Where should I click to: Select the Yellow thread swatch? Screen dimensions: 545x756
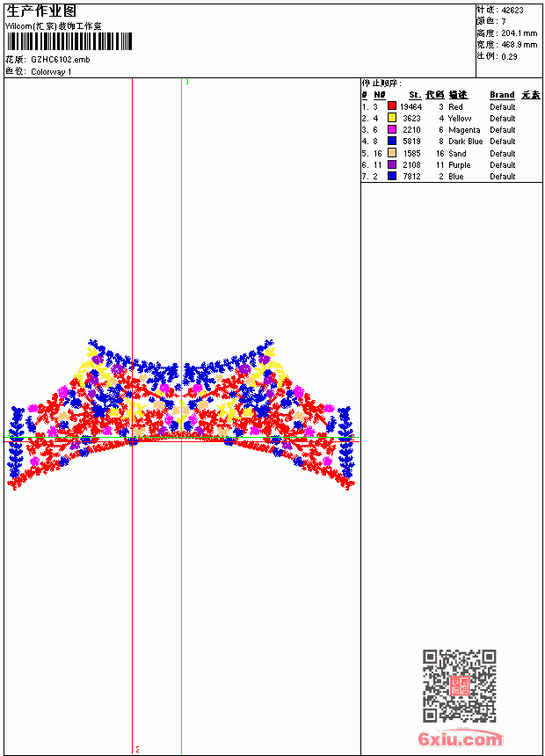(392, 118)
